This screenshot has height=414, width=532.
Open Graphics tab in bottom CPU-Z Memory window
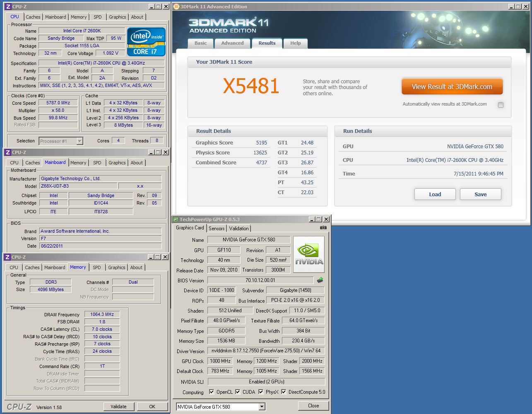[117, 267]
